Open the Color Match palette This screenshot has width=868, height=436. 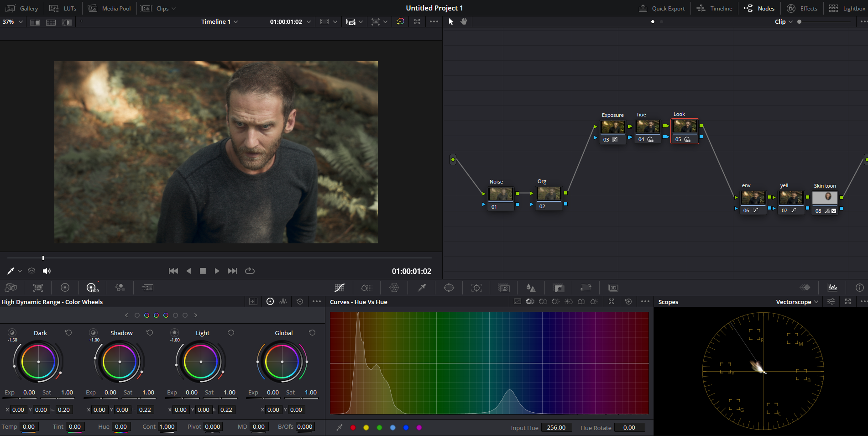pyautogui.click(x=38, y=288)
